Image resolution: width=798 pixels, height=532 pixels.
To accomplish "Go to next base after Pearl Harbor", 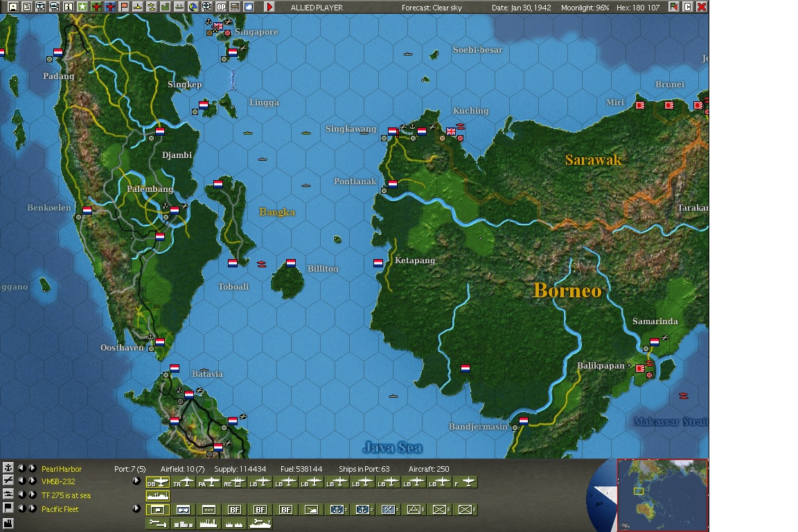I will pyautogui.click(x=32, y=468).
